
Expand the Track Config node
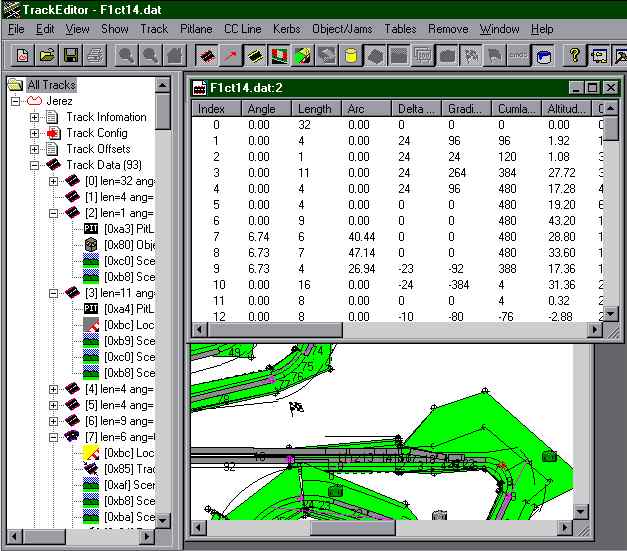click(35, 133)
